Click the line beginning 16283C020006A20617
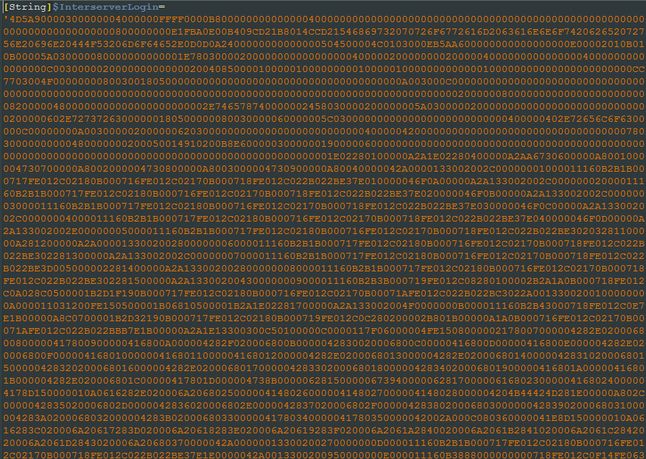The image size is (646, 459). 325,430
